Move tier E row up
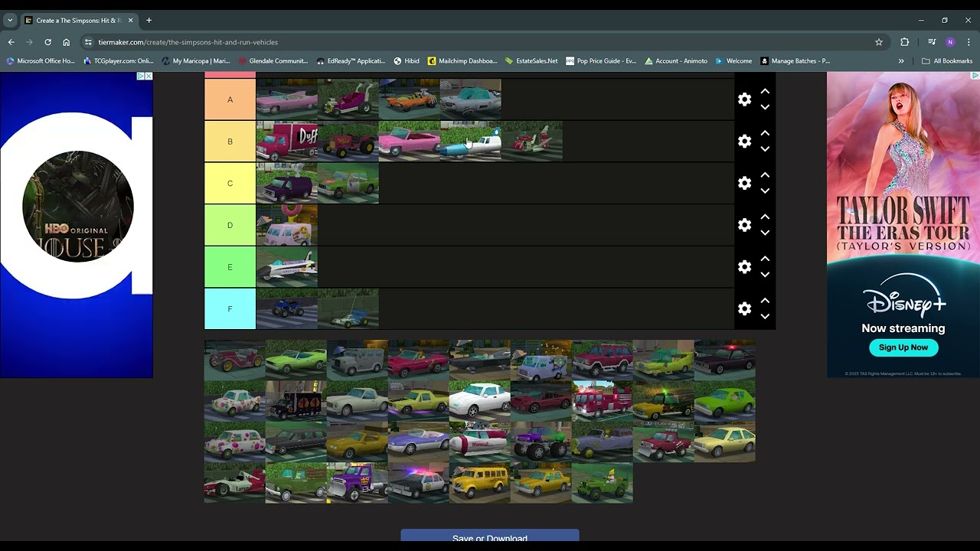This screenshot has height=551, width=980. click(765, 259)
